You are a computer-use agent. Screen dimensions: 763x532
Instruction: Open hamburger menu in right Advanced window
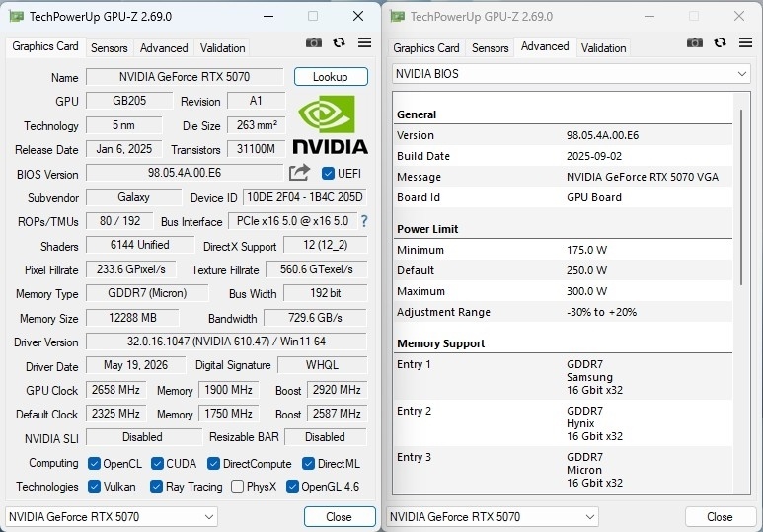pyautogui.click(x=745, y=42)
